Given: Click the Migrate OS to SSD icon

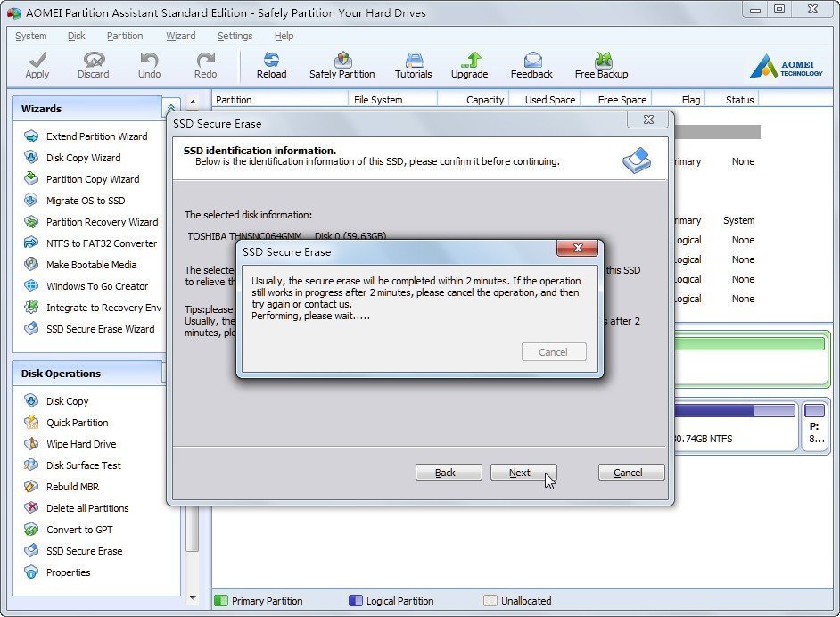Looking at the screenshot, I should point(31,201).
